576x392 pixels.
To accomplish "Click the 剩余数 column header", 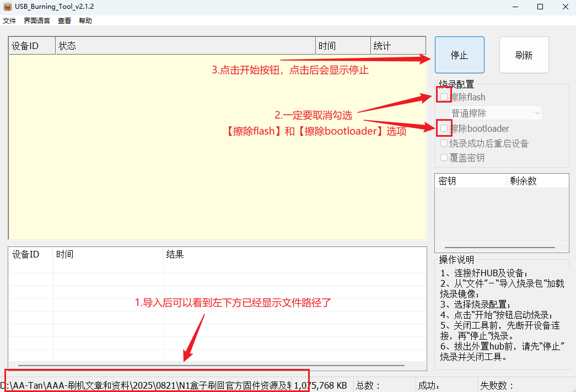I will [537, 181].
